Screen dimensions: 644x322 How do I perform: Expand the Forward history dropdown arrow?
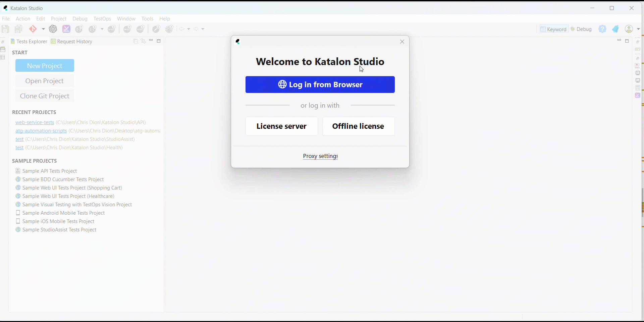[203, 29]
